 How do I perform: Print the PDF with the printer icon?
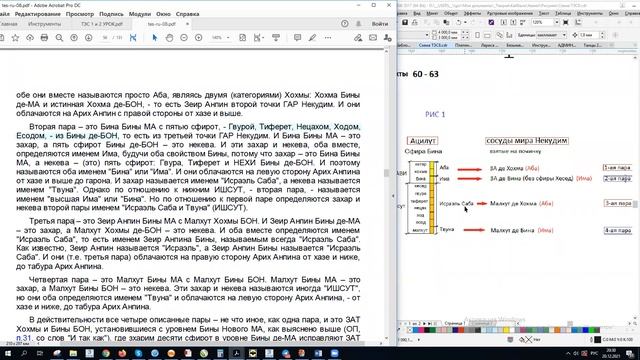click(44, 38)
